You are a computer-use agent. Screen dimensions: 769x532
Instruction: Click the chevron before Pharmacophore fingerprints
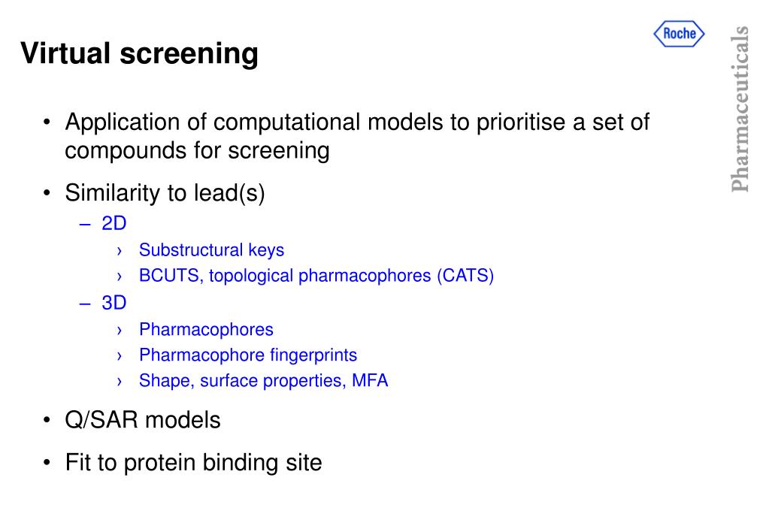click(120, 356)
